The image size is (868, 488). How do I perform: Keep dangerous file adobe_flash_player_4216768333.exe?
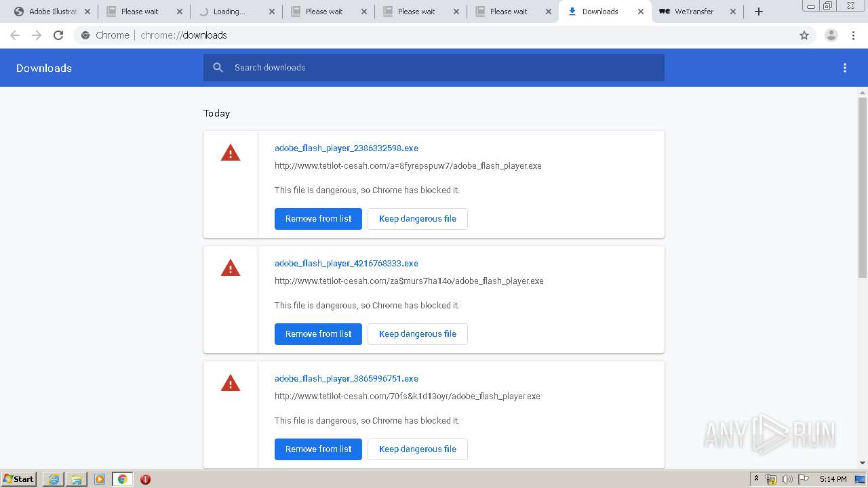[x=418, y=334]
